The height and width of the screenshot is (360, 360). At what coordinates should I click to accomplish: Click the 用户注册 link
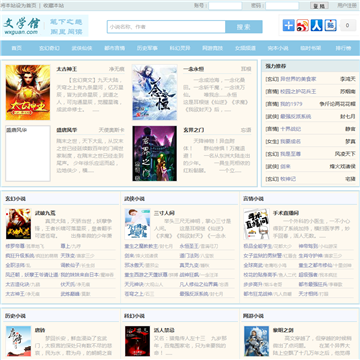coord(347,5)
